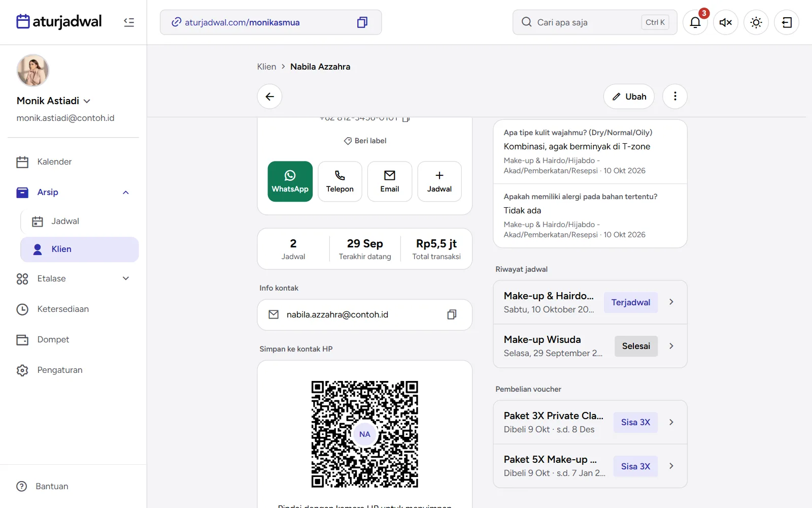812x508 pixels.
Task: Add a new Jadwal with plus button
Action: [x=439, y=181]
